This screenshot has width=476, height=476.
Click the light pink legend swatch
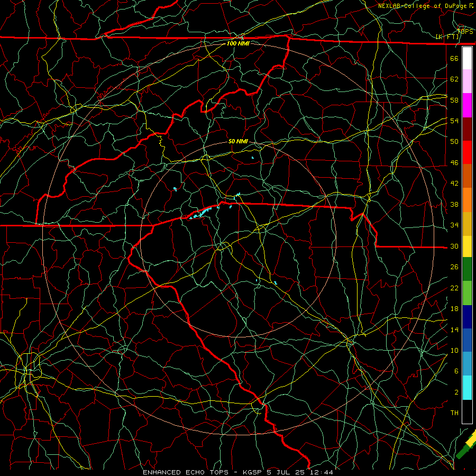(x=467, y=81)
